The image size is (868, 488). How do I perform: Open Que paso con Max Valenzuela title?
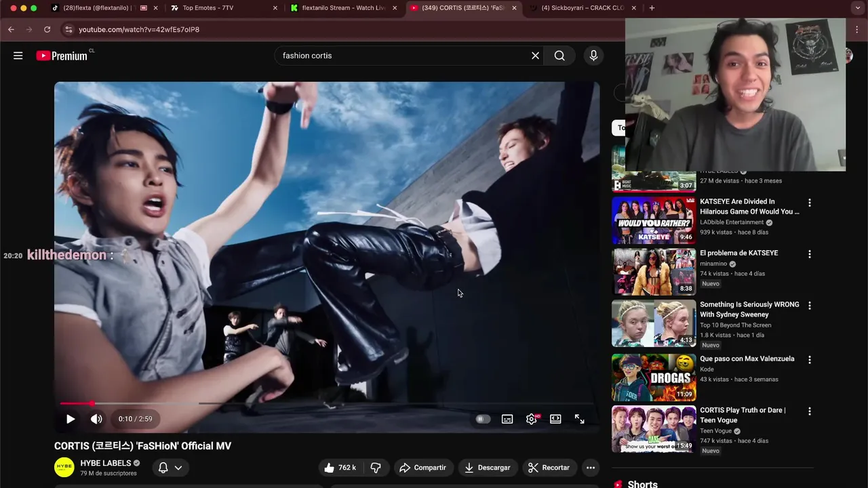pyautogui.click(x=747, y=359)
